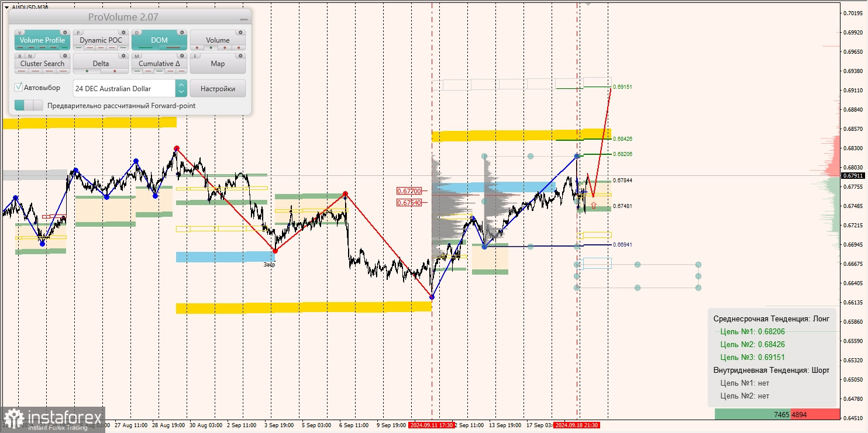Image resolution: width=868 pixels, height=433 pixels.
Task: Click Среднесрочная Тенденция: Лонг text
Action: pyautogui.click(x=772, y=318)
